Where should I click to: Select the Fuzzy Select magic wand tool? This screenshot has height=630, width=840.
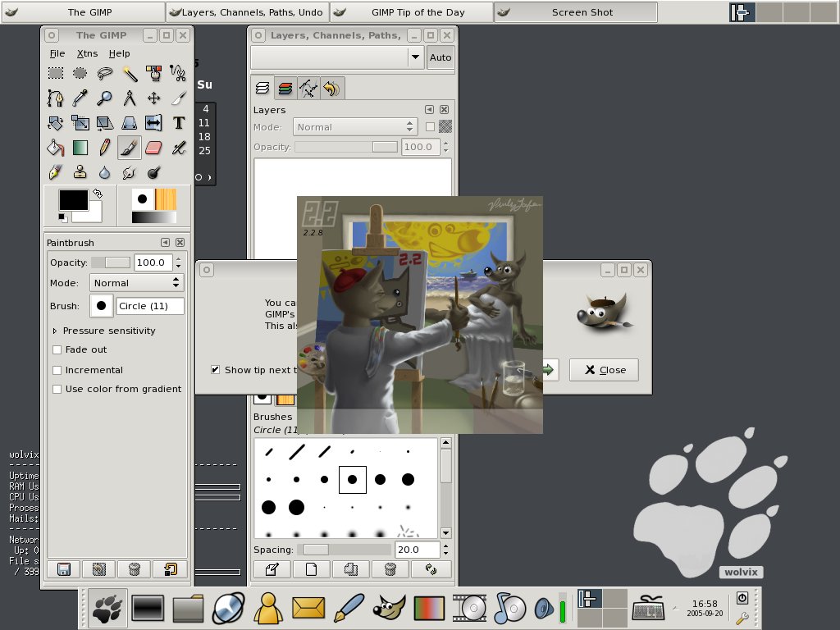(x=129, y=73)
